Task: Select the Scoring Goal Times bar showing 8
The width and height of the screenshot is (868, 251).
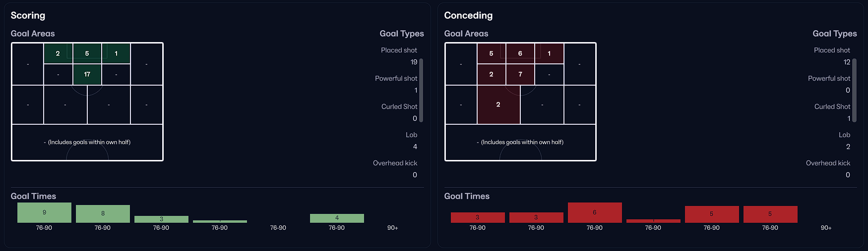Action: [103, 213]
